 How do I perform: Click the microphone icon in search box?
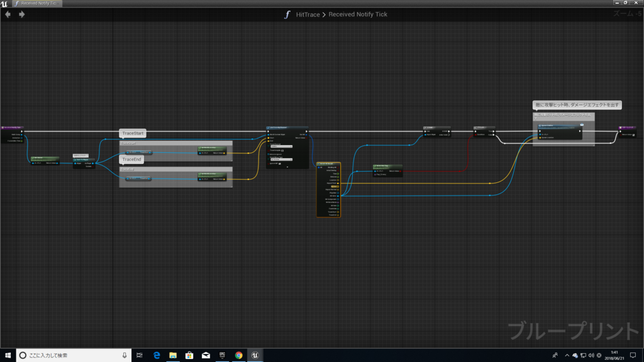tap(125, 355)
